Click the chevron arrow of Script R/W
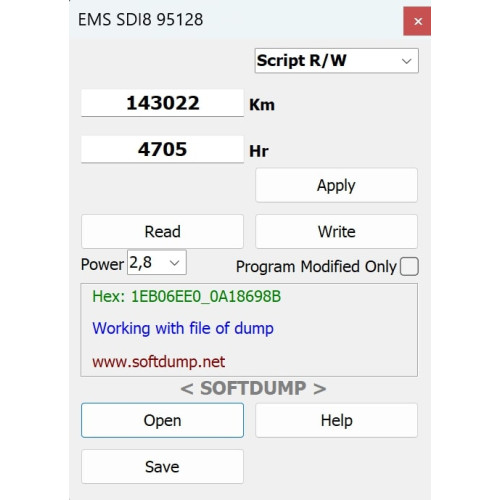Viewport: 500px width, 500px height. coord(406,61)
